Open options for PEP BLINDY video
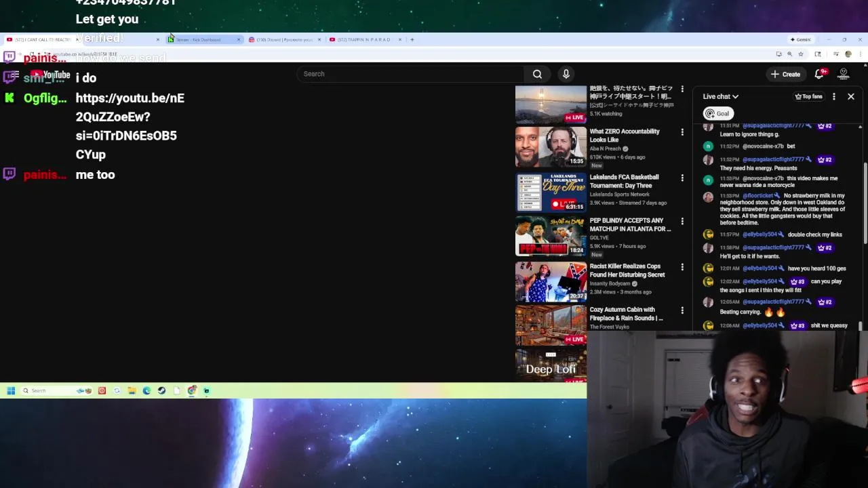 click(x=682, y=222)
